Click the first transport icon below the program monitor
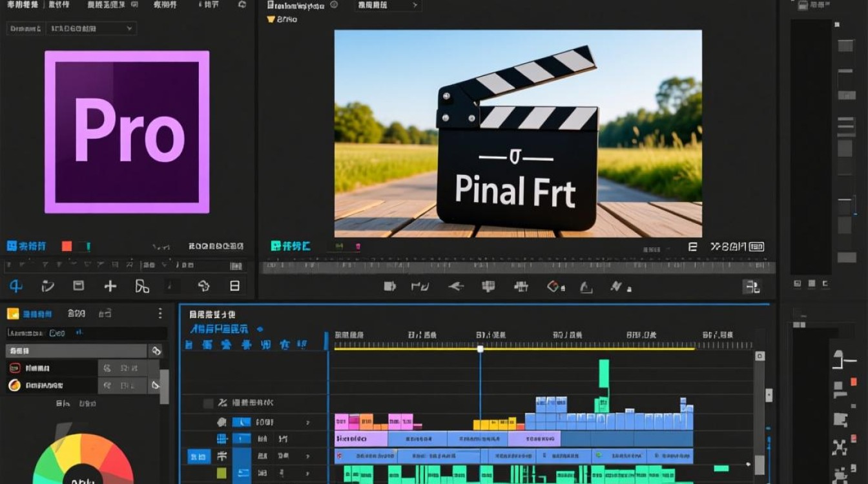This screenshot has width=868, height=484. click(389, 286)
